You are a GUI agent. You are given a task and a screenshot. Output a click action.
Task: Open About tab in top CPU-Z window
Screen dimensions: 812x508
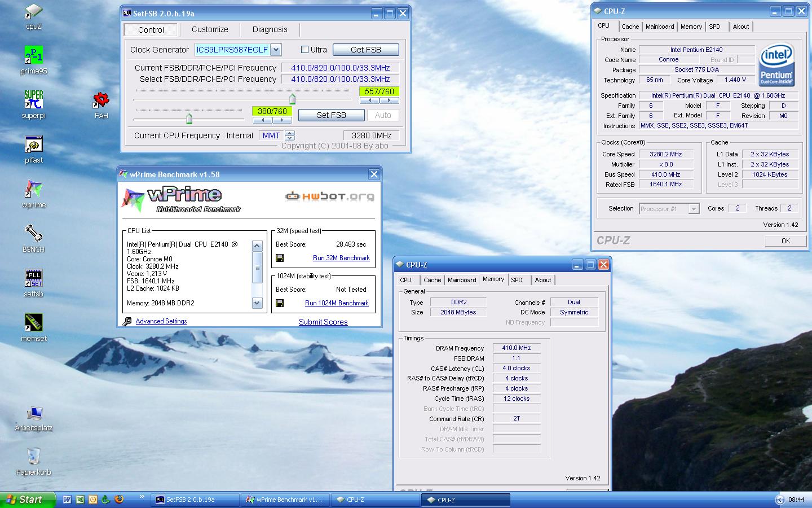tap(741, 27)
